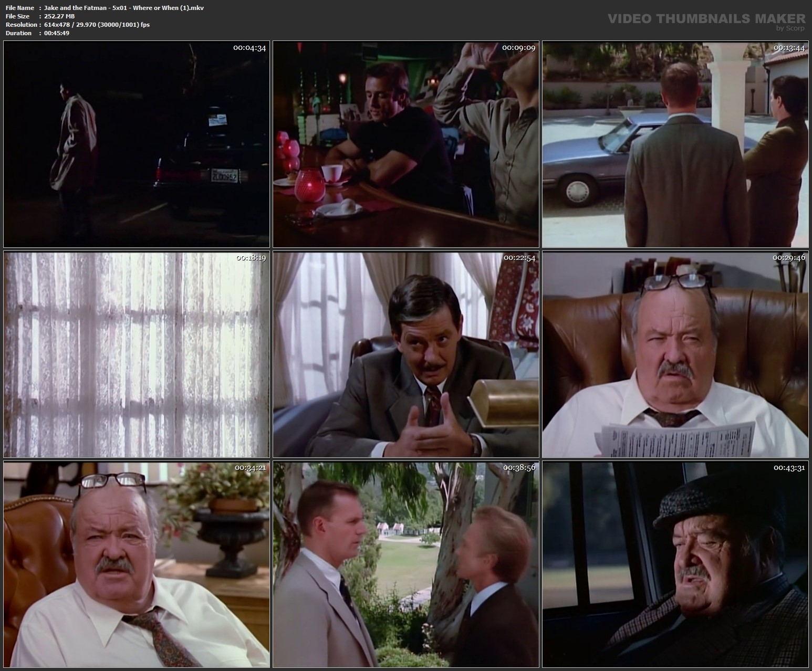
Task: Click the 'Duration' header label
Action: point(18,33)
